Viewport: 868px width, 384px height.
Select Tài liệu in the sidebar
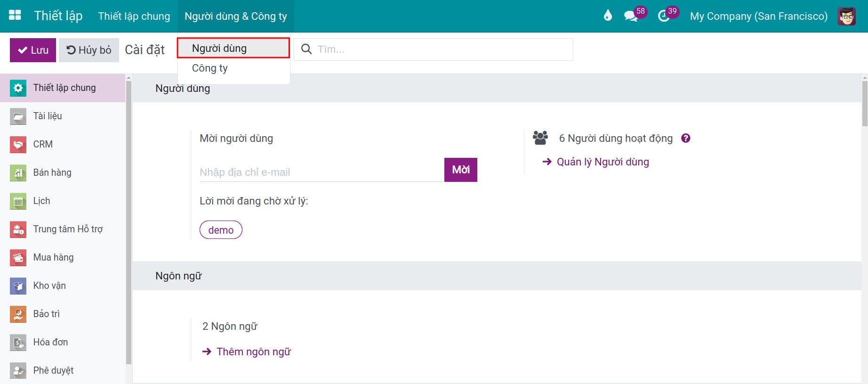[x=63, y=116]
